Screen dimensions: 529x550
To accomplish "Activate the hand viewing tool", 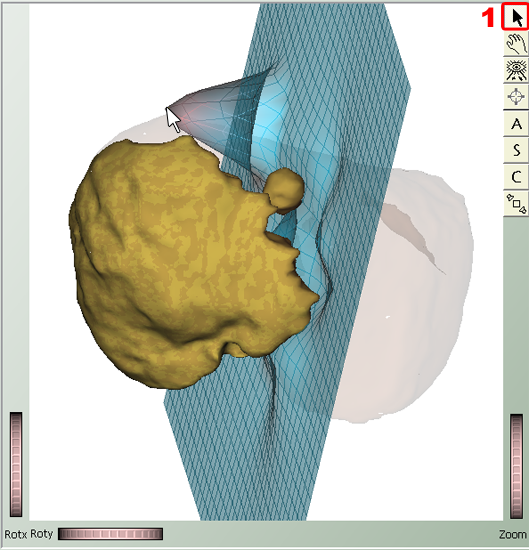I will (x=516, y=44).
